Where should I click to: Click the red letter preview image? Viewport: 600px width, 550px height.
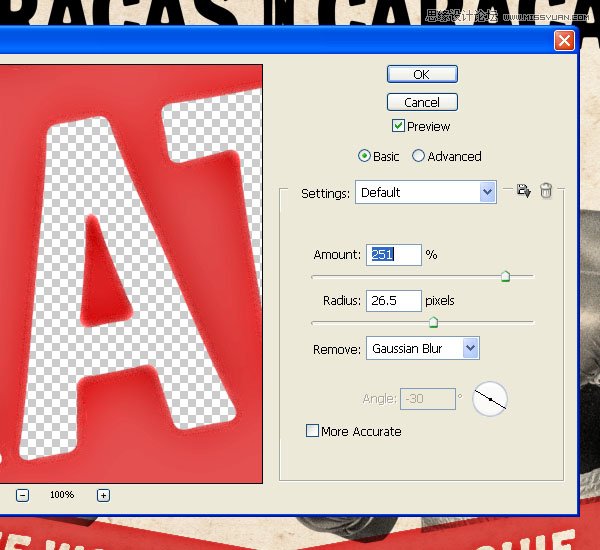[x=131, y=274]
